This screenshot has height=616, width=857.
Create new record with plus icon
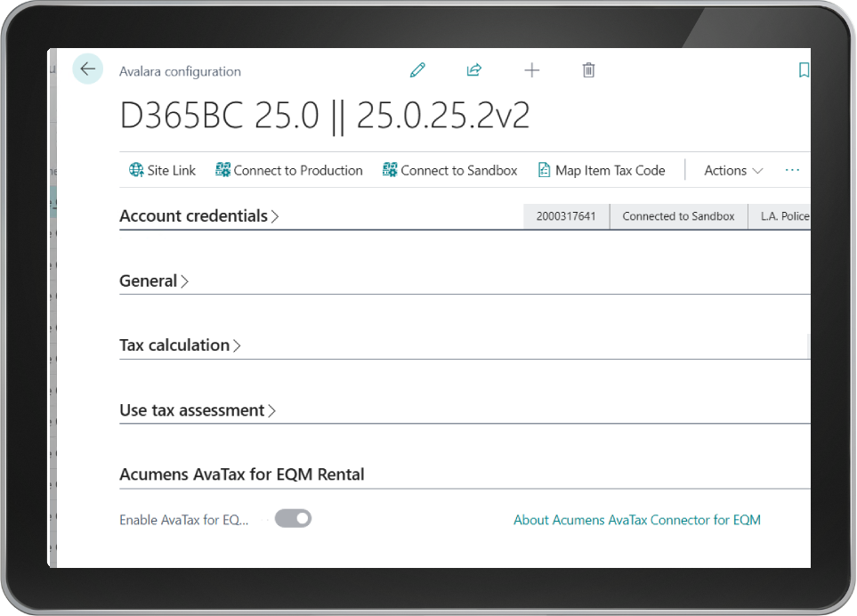532,70
